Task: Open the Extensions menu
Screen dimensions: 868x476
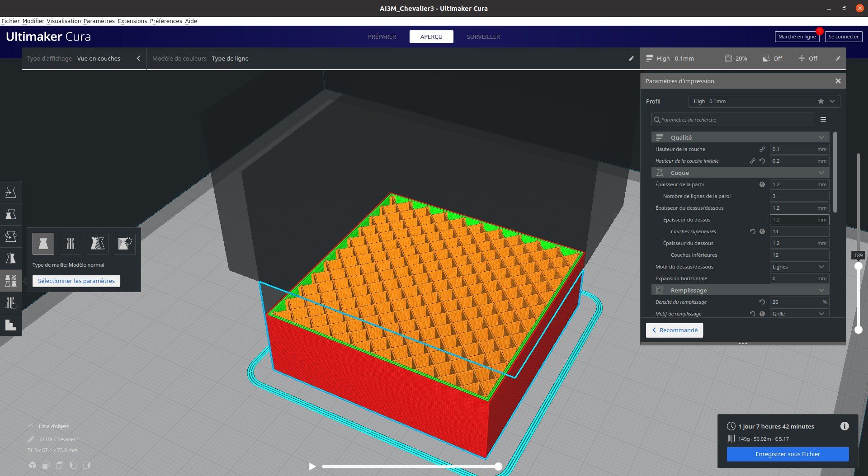Action: click(x=132, y=21)
